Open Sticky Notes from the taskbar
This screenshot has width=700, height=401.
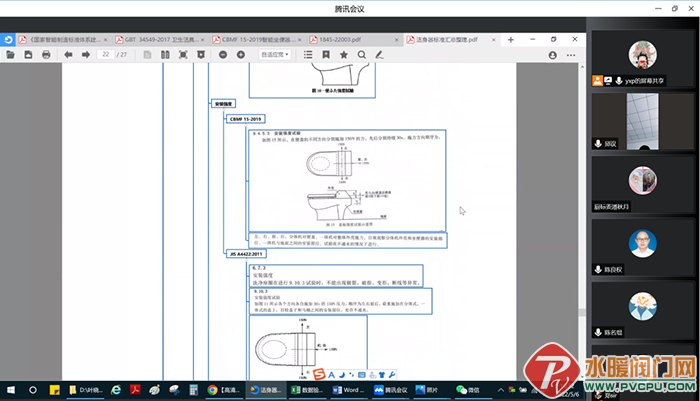pos(54,390)
